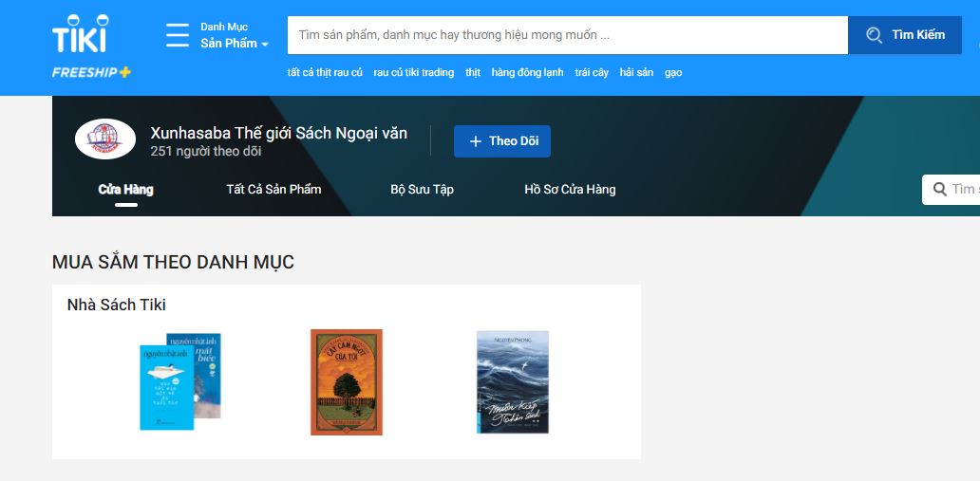
Task: Open the Hồ Sơ Cửa Hàng tab
Action: tap(570, 190)
